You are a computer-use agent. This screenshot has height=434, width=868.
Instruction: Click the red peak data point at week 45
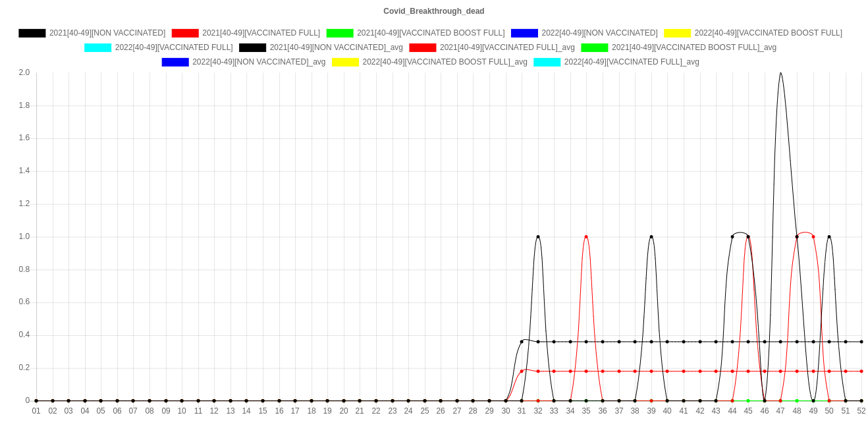747,236
